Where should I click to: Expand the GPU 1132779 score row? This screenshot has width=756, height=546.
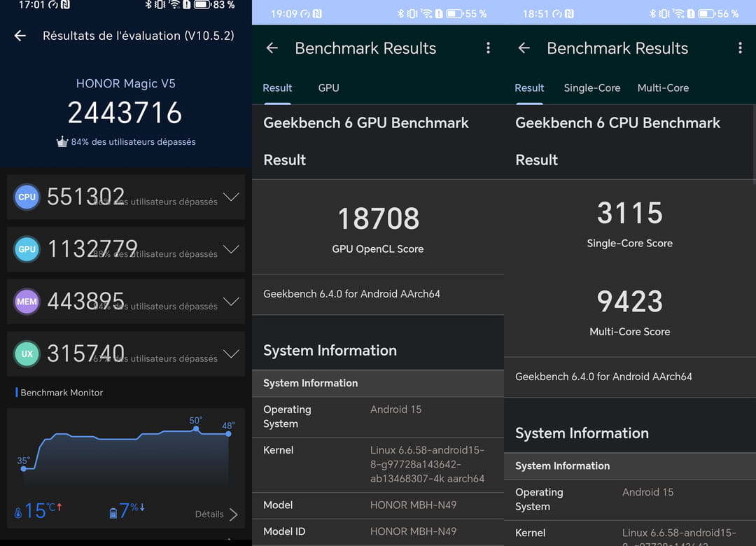(x=230, y=249)
